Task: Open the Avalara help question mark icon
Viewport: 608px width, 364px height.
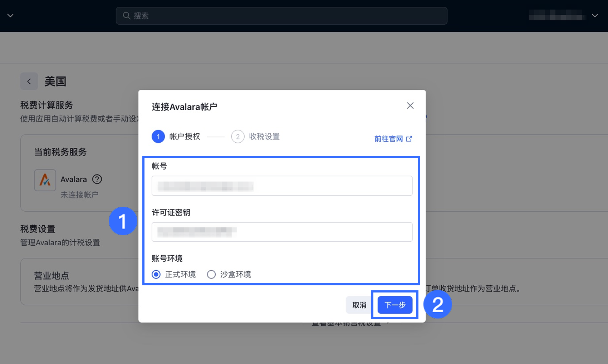Action: click(97, 179)
